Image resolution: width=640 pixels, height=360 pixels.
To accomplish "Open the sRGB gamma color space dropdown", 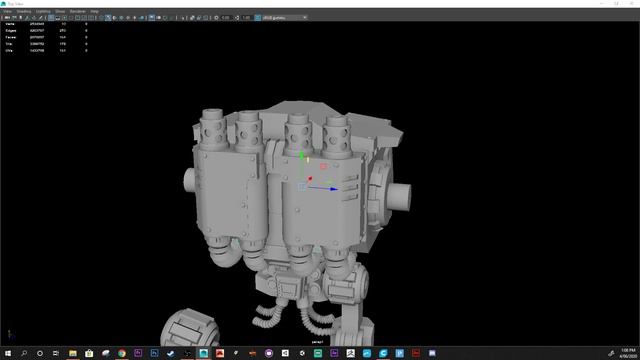I will pyautogui.click(x=284, y=18).
